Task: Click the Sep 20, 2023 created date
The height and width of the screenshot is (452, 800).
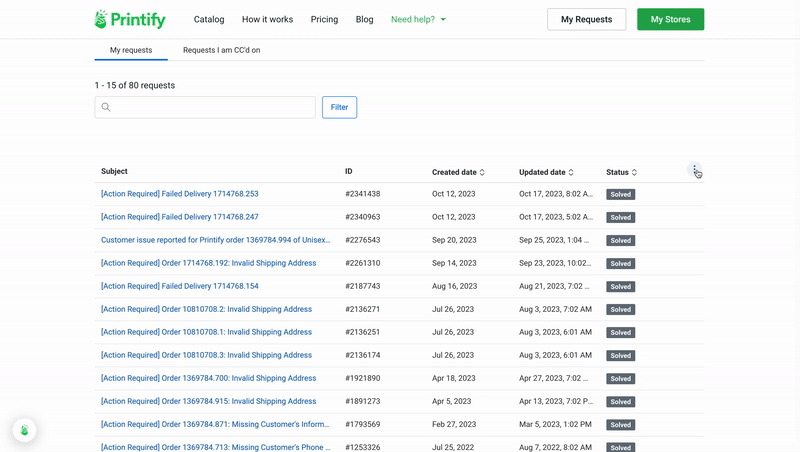Action: click(x=454, y=240)
